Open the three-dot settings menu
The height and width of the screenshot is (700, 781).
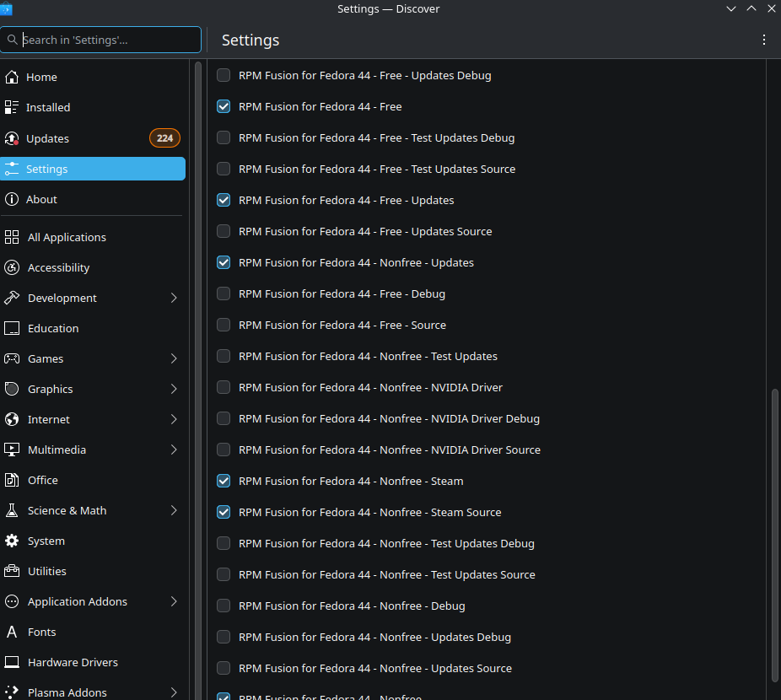pyautogui.click(x=763, y=40)
